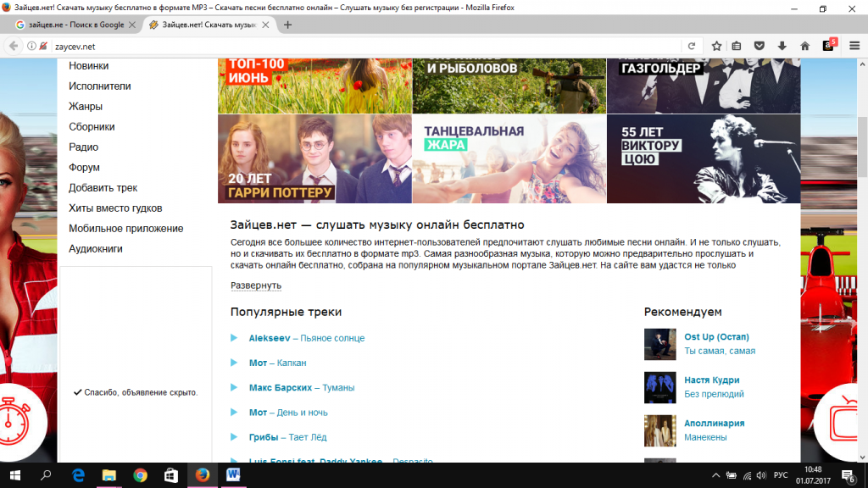Screen dimensions: 868x488
Task: Open the Firefox hamburger menu
Action: (854, 46)
